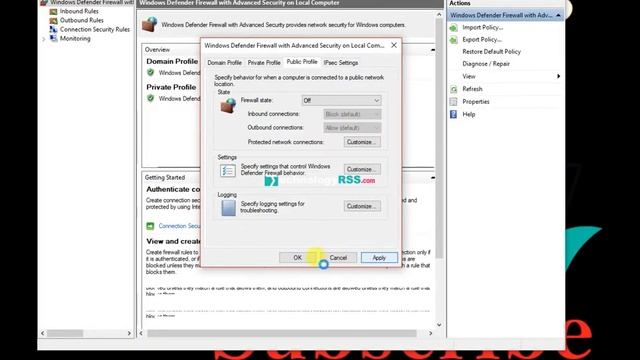Viewport: 640px width, 360px height.
Task: Click the Logging notebook icon
Action: click(x=228, y=208)
